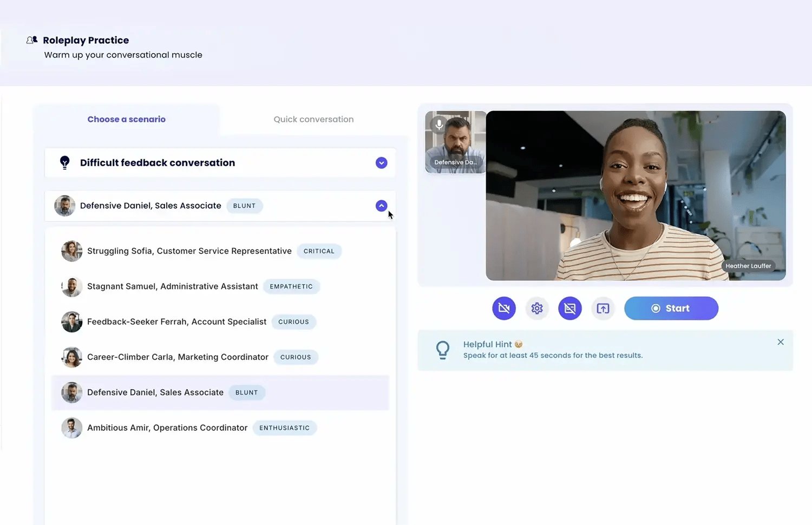Click the main Heather Lauffer video feed

(x=636, y=195)
